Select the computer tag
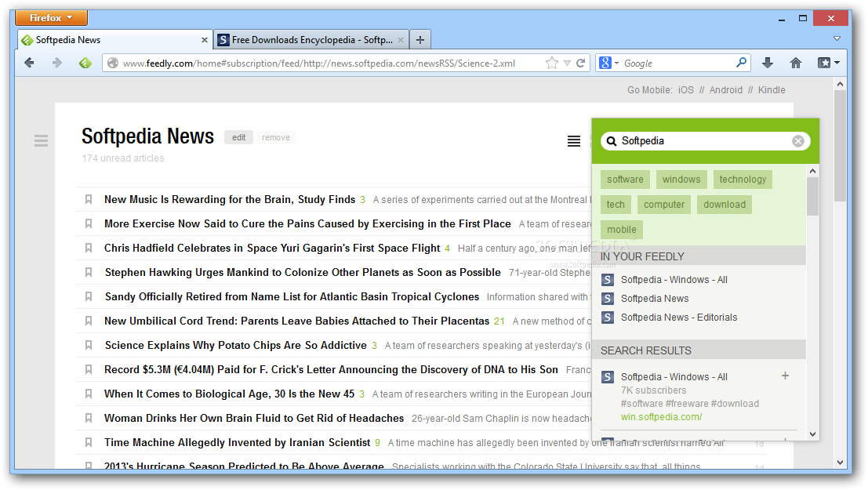 pyautogui.click(x=664, y=205)
